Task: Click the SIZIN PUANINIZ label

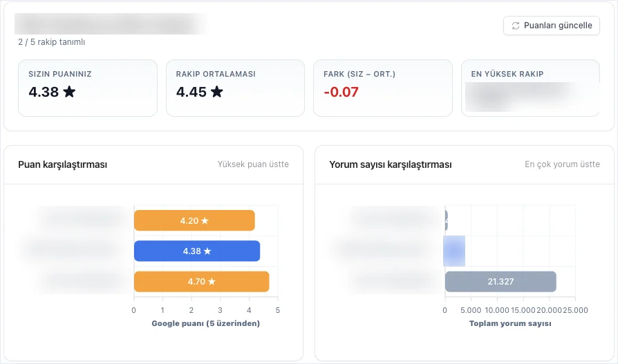Action: 60,74
